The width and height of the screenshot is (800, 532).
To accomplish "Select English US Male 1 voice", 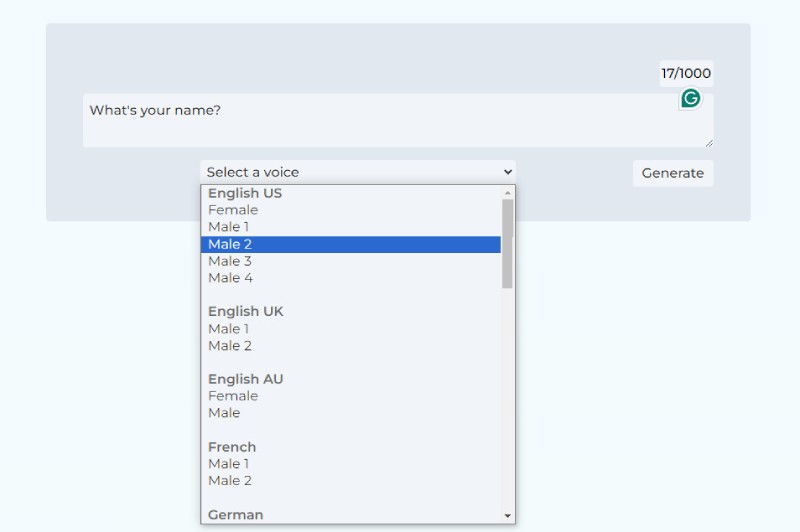I will [x=229, y=227].
